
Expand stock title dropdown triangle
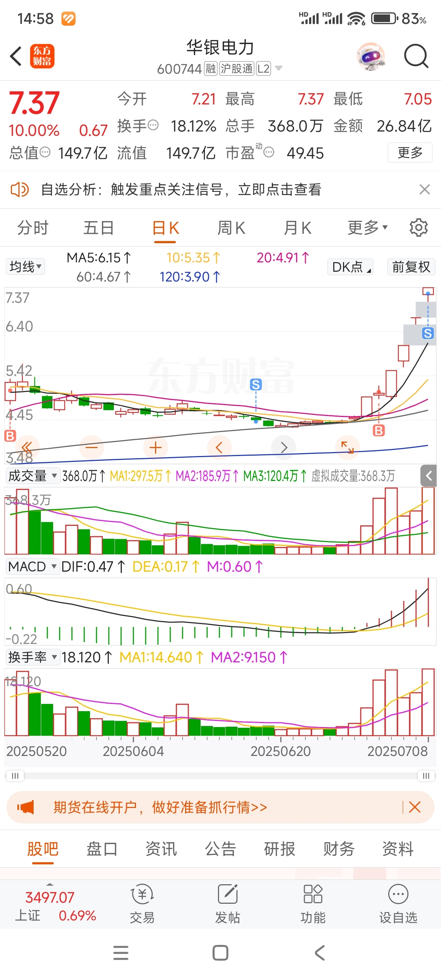pos(279,69)
